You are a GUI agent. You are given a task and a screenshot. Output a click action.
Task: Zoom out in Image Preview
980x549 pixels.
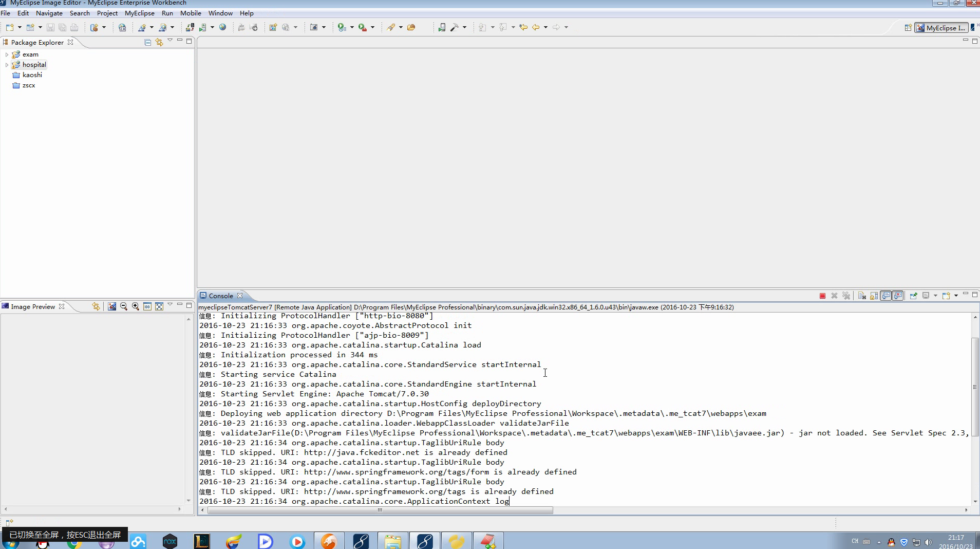124,306
